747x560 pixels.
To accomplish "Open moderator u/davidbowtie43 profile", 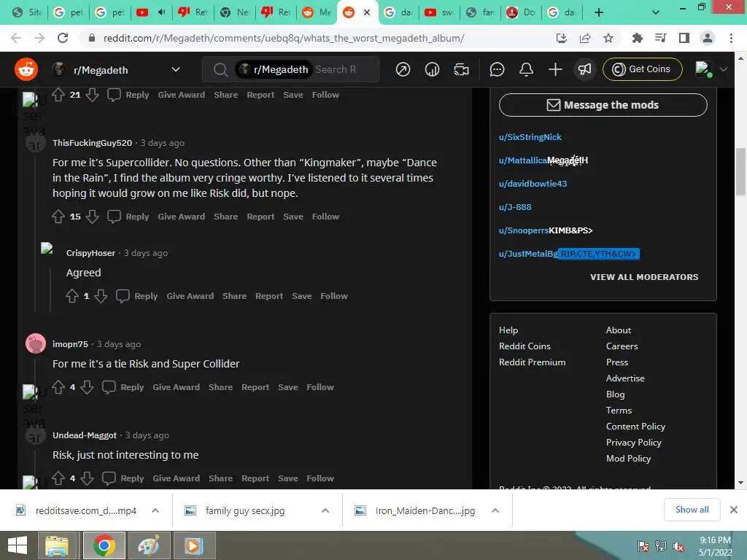I will point(533,184).
